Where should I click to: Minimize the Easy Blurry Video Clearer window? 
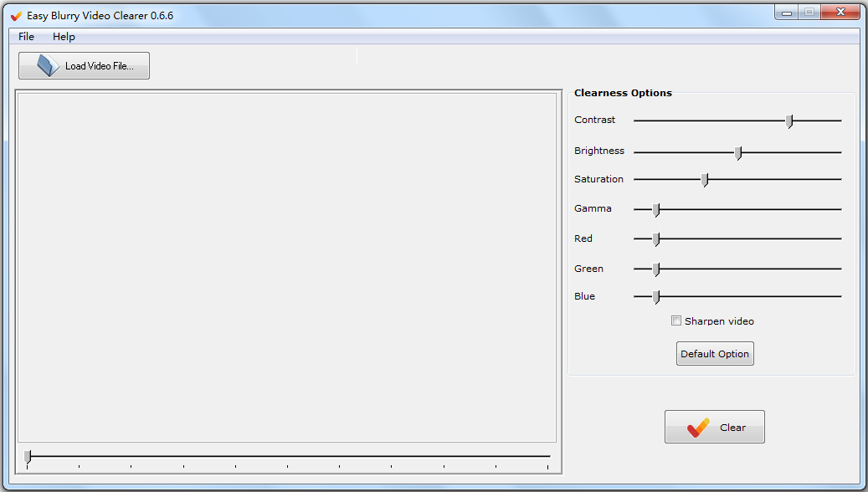point(787,13)
